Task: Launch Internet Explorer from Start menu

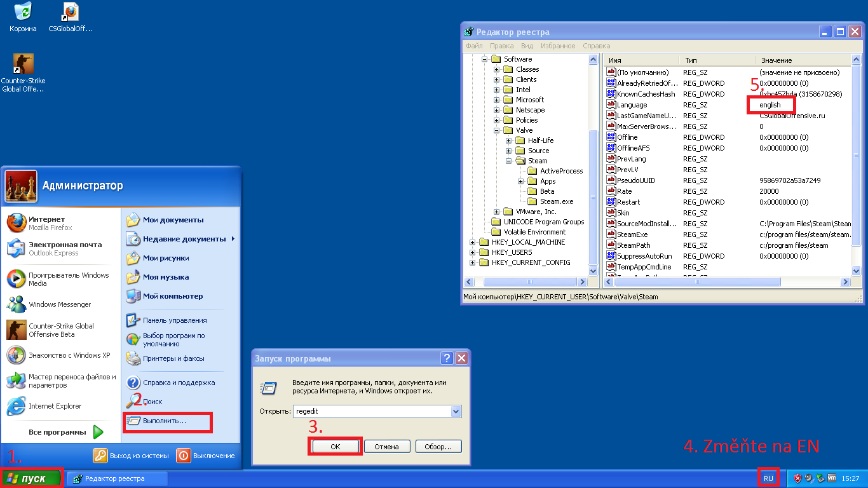Action: [60, 406]
